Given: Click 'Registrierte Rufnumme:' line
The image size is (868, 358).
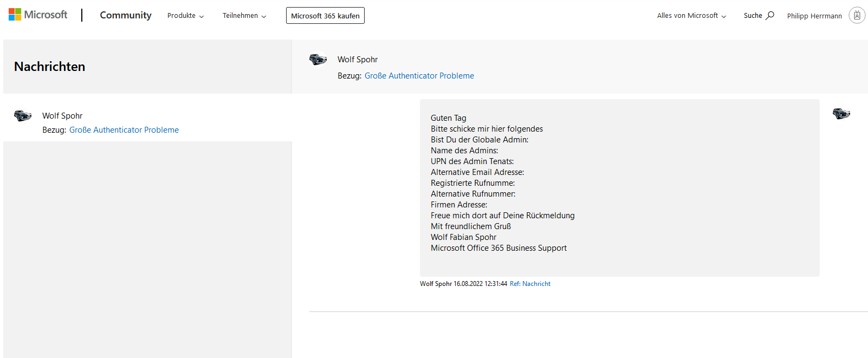Looking at the screenshot, I should coord(472,183).
